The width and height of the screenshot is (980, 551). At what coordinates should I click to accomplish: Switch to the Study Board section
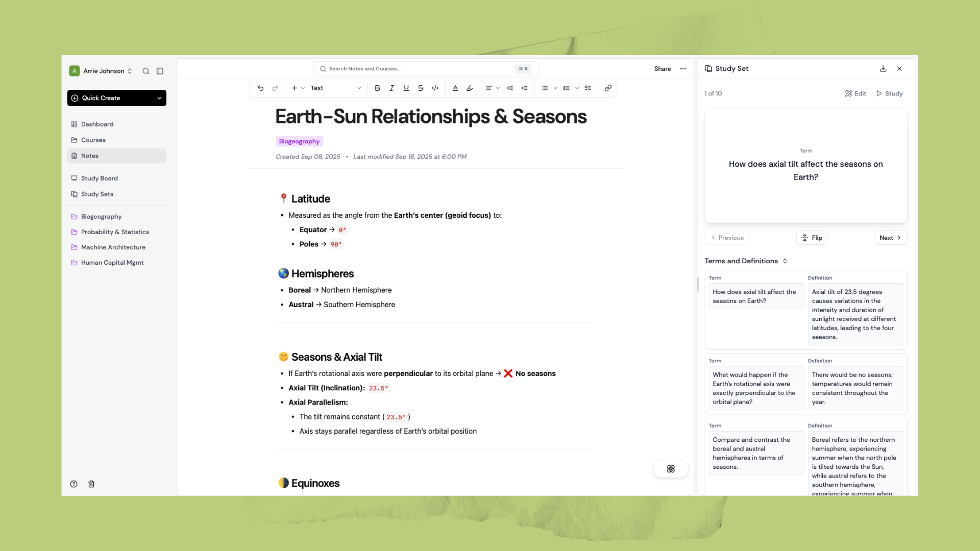[99, 178]
